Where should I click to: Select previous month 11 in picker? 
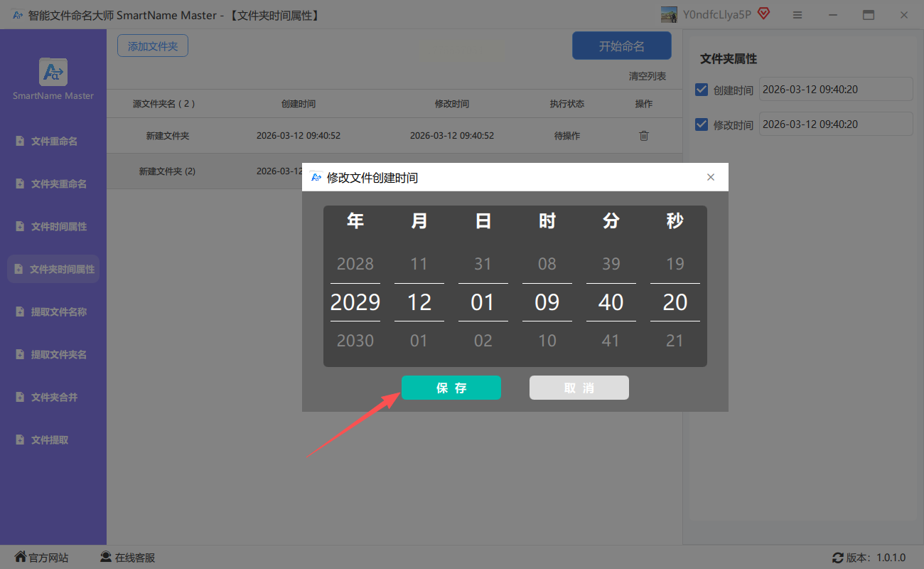click(419, 264)
